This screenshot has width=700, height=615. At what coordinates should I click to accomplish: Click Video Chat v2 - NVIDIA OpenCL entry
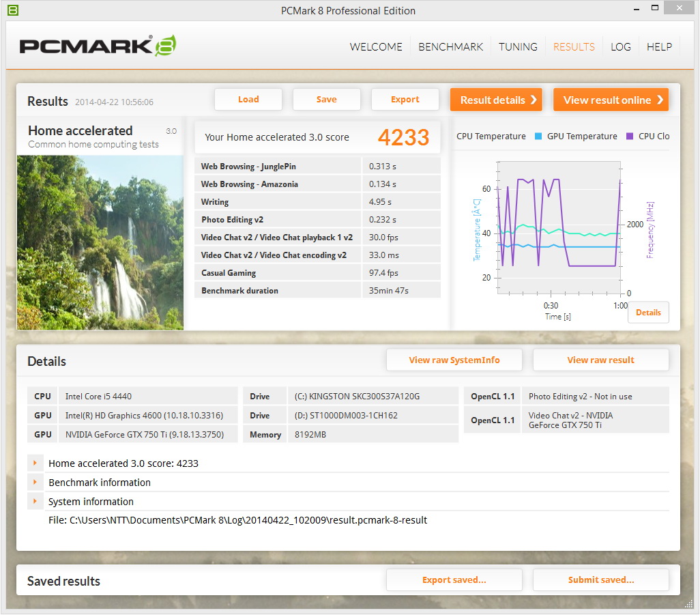pyautogui.click(x=596, y=420)
